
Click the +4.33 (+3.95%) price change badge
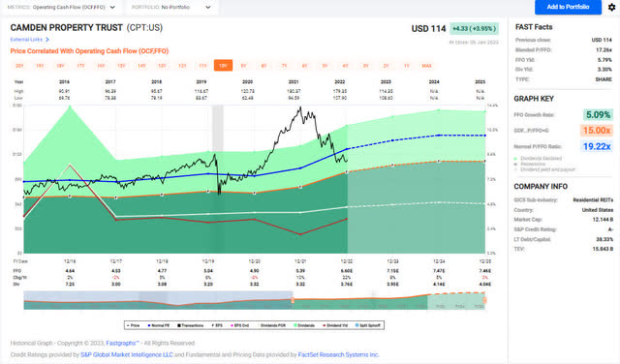tap(474, 28)
